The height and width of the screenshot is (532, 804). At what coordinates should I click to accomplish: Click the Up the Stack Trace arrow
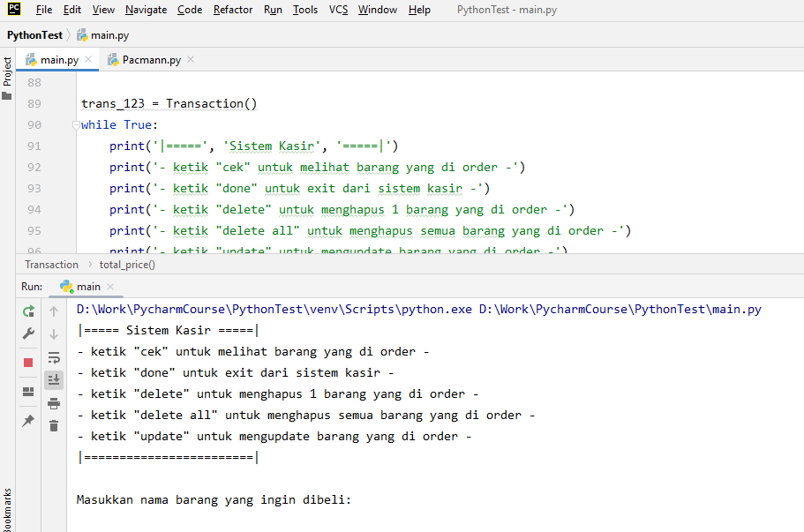point(54,311)
